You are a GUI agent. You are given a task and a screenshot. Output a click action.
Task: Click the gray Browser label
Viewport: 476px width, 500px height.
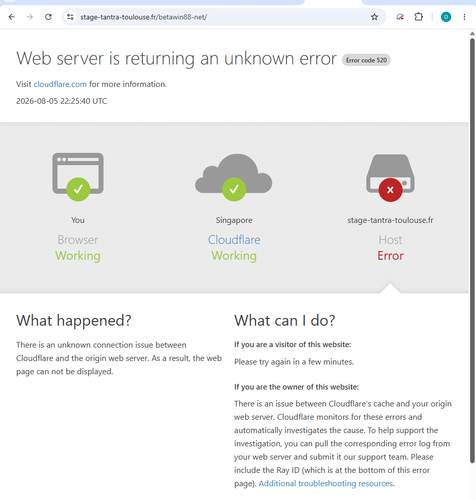[x=78, y=240]
